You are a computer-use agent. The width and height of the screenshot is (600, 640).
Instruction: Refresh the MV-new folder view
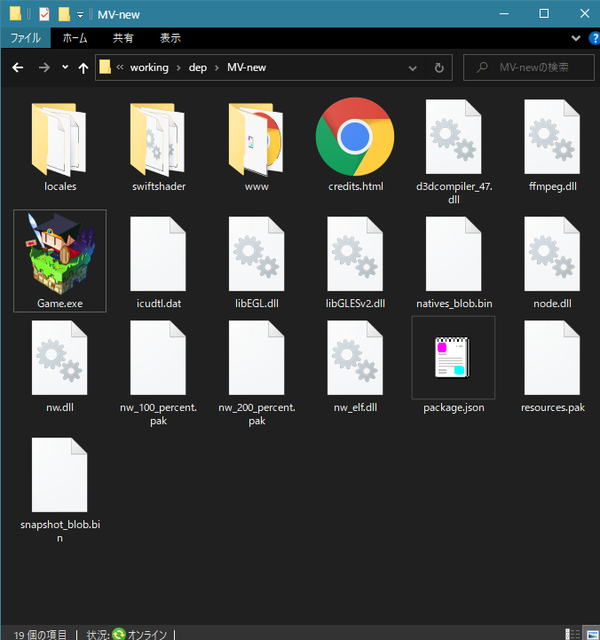click(x=439, y=68)
